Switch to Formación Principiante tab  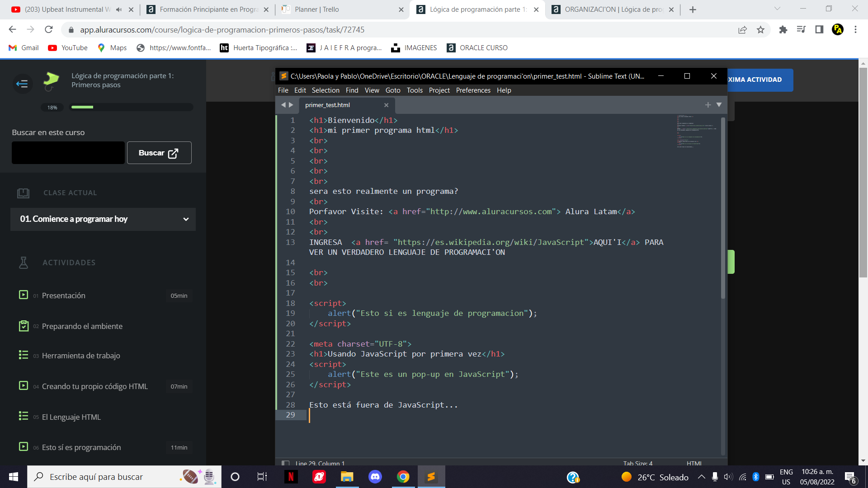tap(207, 9)
